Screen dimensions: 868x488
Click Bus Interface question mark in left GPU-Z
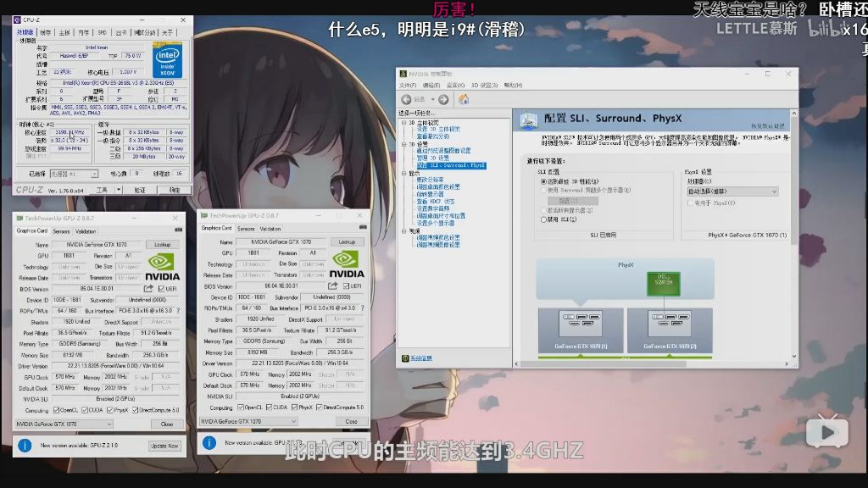178,311
